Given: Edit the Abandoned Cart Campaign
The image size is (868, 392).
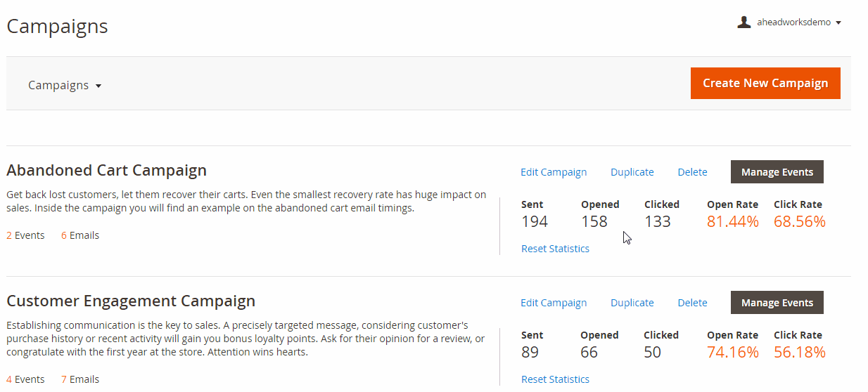Looking at the screenshot, I should [x=554, y=172].
